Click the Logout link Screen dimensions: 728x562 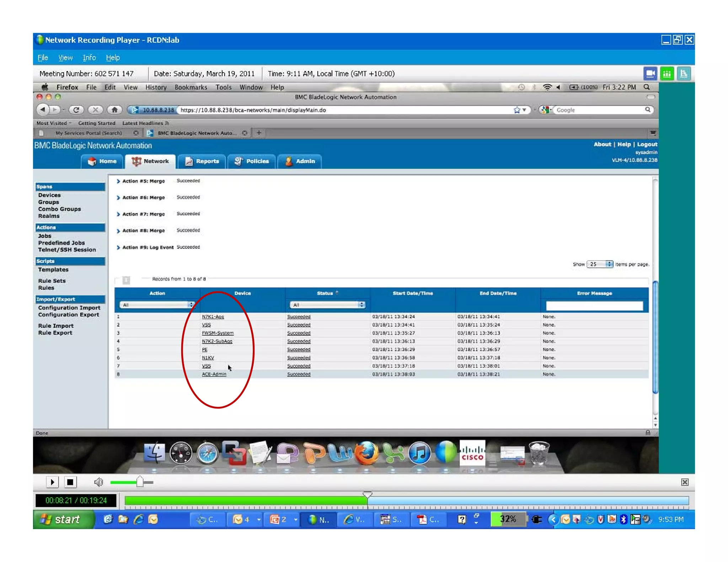[x=647, y=144]
